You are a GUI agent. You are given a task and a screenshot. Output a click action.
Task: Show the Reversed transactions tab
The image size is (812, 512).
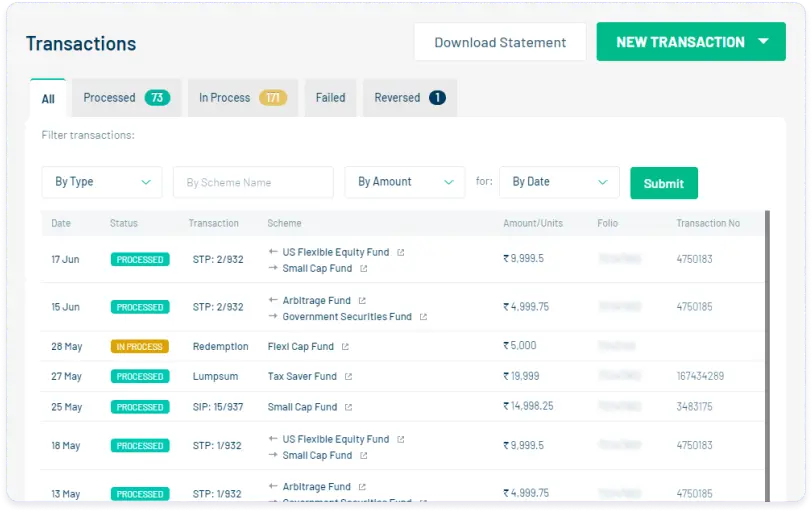pyautogui.click(x=409, y=98)
